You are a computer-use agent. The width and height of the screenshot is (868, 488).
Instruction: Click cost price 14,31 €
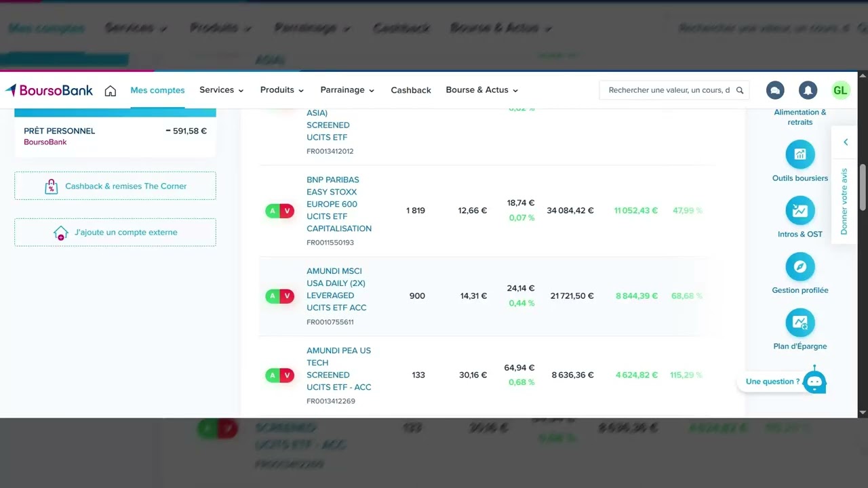coord(474,296)
